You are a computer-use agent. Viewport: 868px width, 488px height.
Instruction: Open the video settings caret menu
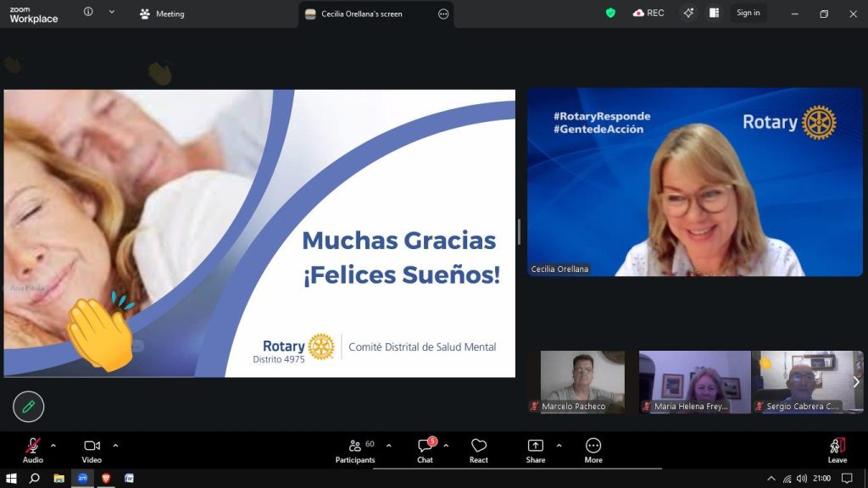pos(115,446)
